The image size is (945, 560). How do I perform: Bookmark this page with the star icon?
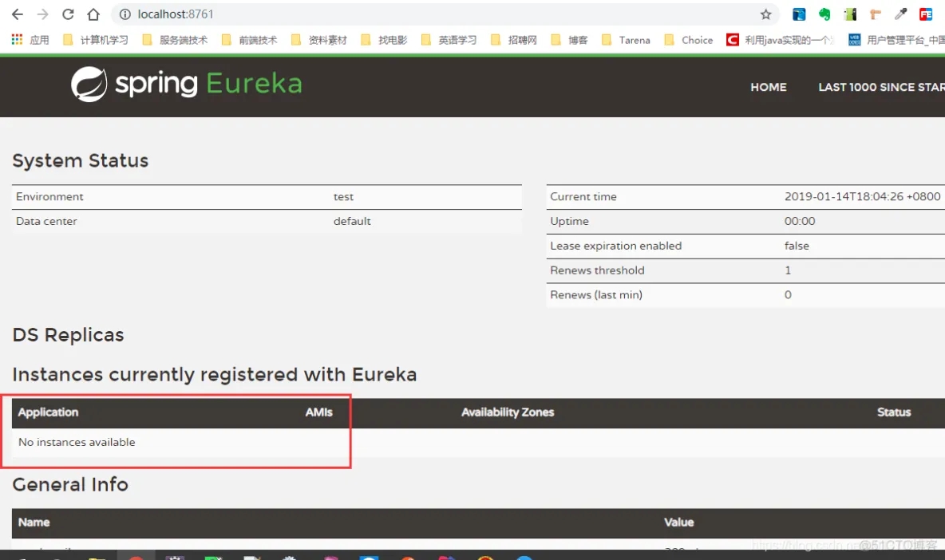click(765, 14)
